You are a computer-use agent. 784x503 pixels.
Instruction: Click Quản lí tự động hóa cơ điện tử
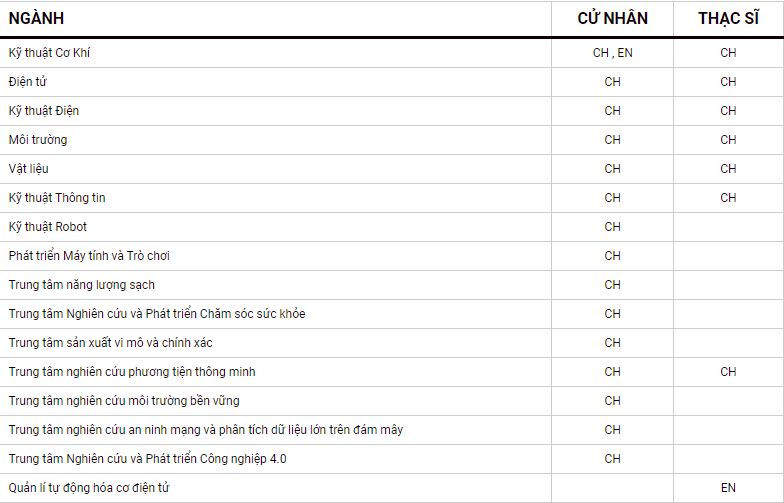click(x=89, y=488)
